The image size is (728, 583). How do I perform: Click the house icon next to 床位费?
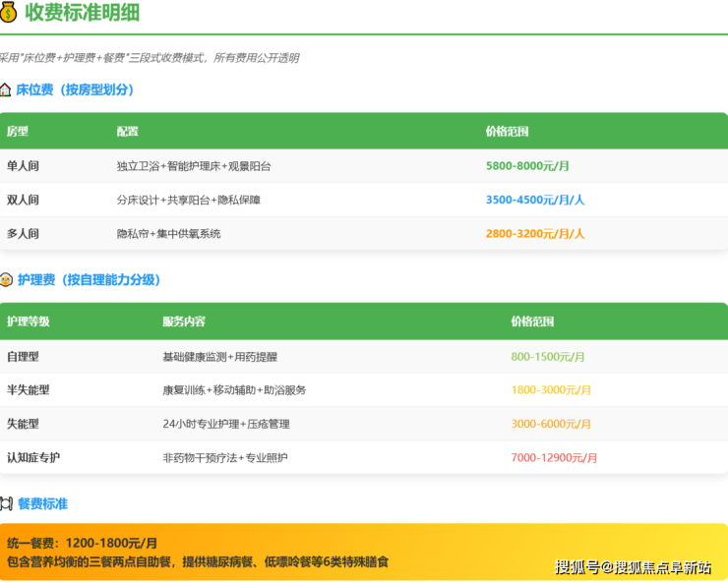pyautogui.click(x=5, y=89)
